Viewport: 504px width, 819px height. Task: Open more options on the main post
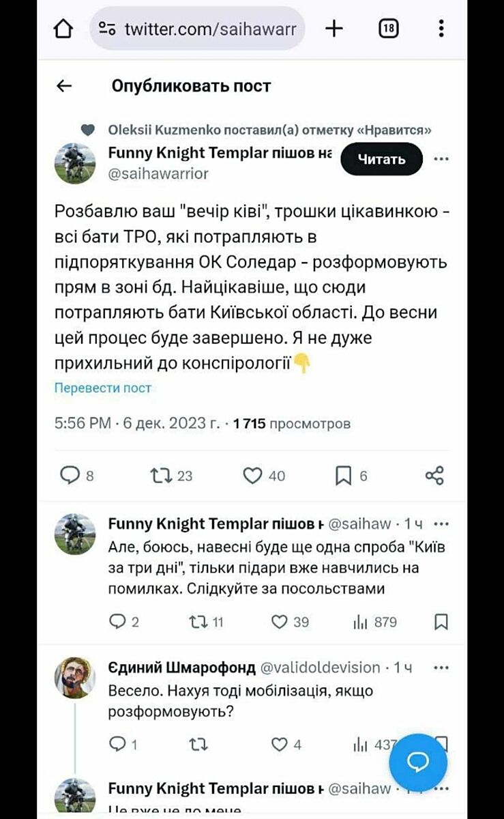tap(441, 159)
